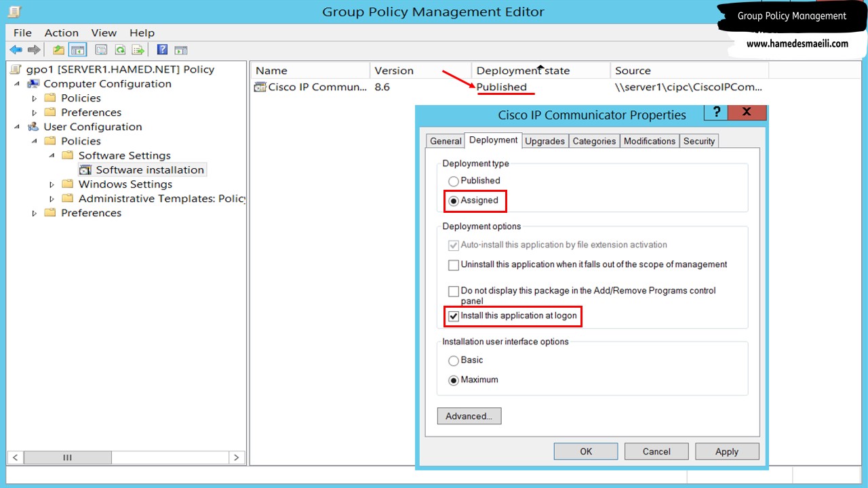
Task: Click the Computer Configuration node icon
Action: tap(34, 84)
